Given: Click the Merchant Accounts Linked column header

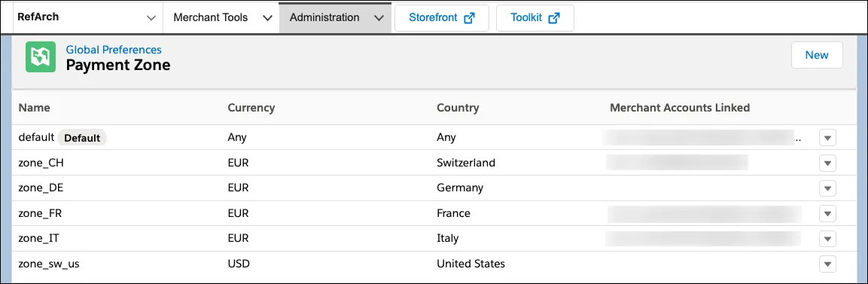Looking at the screenshot, I should coord(680,108).
